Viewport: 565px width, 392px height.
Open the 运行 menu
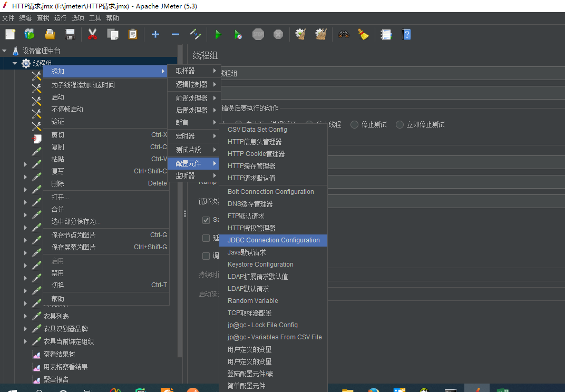(60, 18)
